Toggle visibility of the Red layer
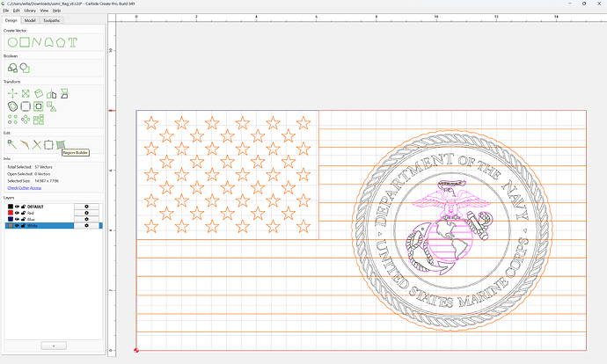Image resolution: width=607 pixels, height=364 pixels. 17,213
